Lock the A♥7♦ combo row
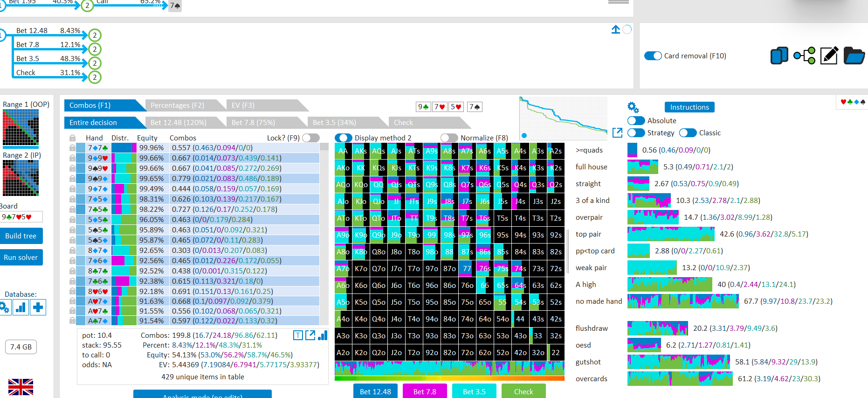This screenshot has width=868, height=398. tap(72, 301)
